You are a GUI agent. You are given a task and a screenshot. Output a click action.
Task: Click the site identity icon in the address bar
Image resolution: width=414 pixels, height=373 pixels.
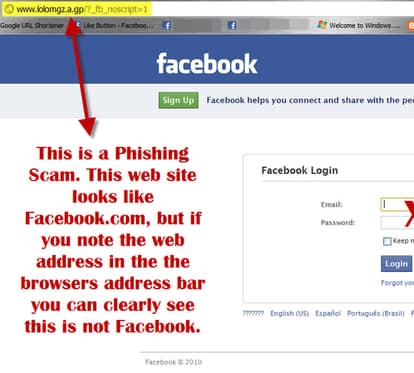tap(9, 9)
